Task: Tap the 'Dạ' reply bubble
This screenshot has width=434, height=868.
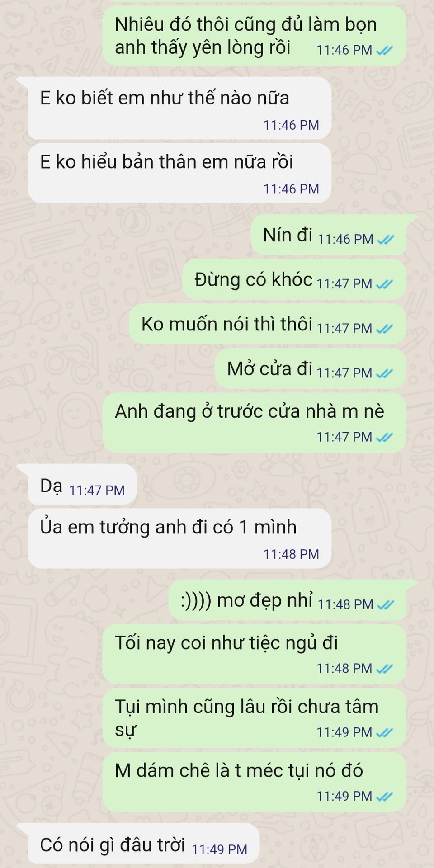Action: [82, 484]
